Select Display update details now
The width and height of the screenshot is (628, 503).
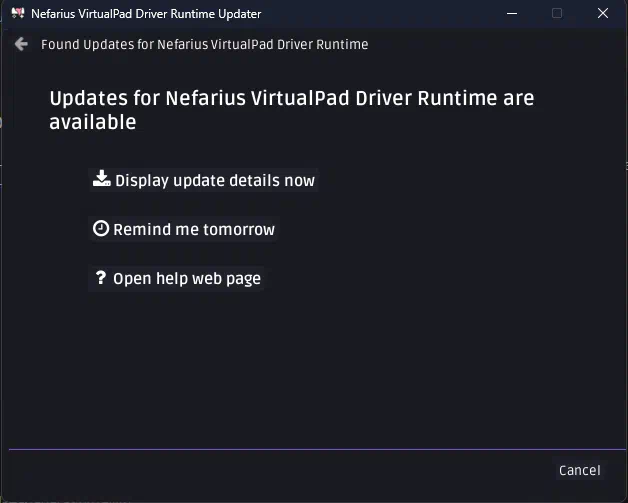click(x=214, y=181)
